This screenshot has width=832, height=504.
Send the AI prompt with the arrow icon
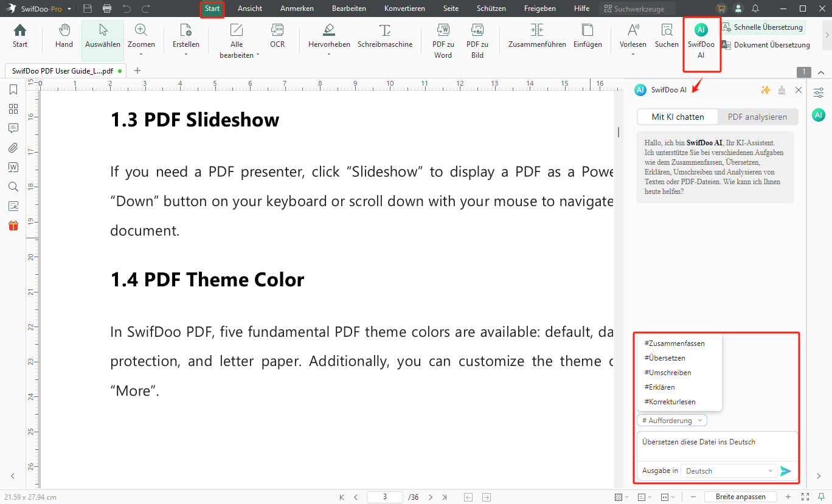point(786,471)
